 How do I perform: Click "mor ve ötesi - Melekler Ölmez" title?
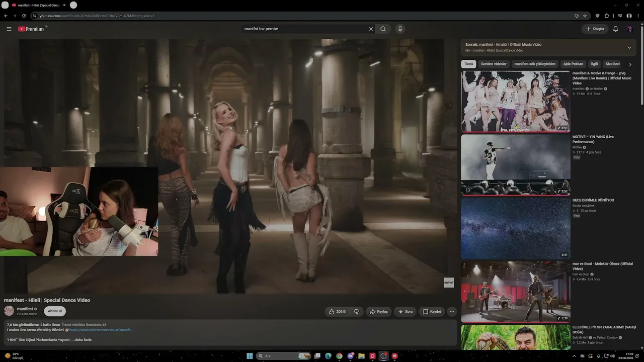click(x=602, y=266)
